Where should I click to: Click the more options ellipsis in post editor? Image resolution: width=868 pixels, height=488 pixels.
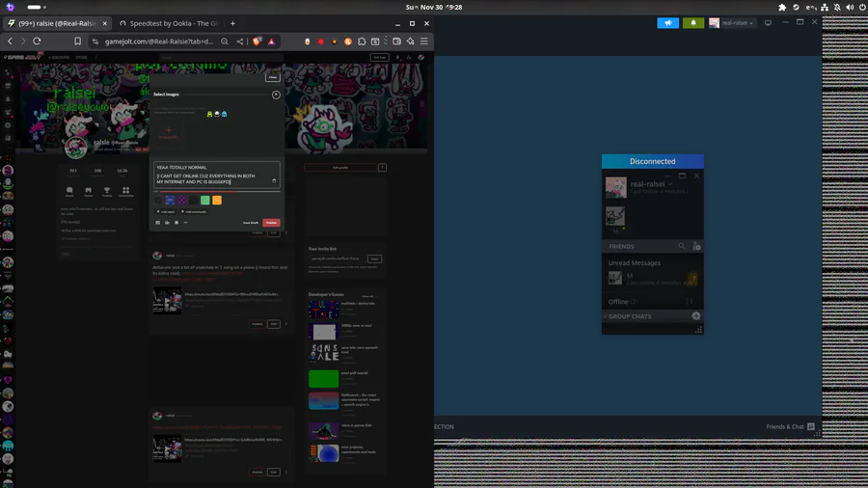[x=185, y=223]
